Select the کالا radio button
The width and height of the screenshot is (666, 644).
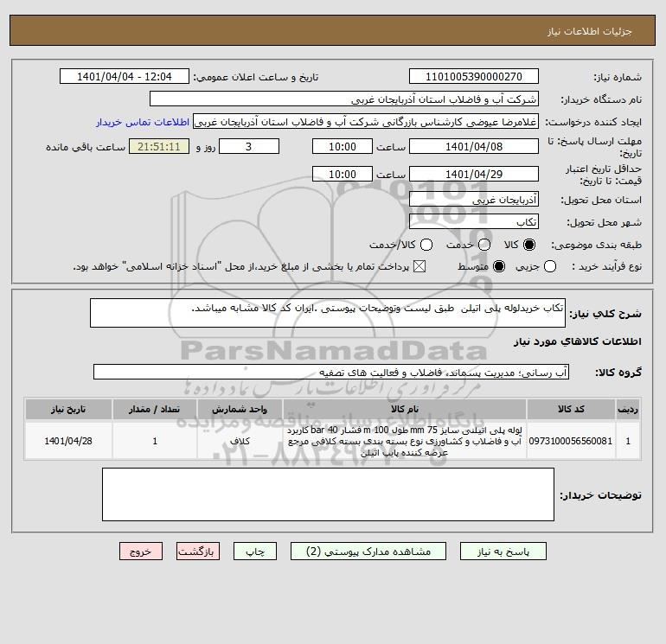529,245
